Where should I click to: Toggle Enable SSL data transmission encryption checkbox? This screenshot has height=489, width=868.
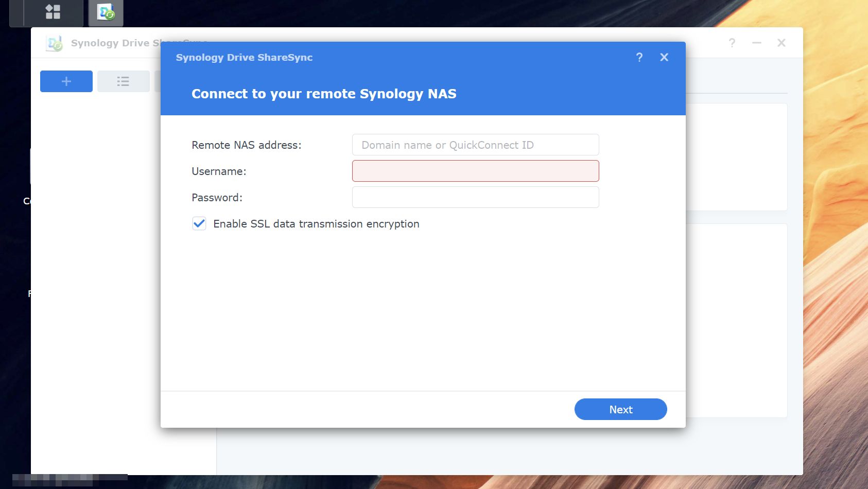point(199,223)
